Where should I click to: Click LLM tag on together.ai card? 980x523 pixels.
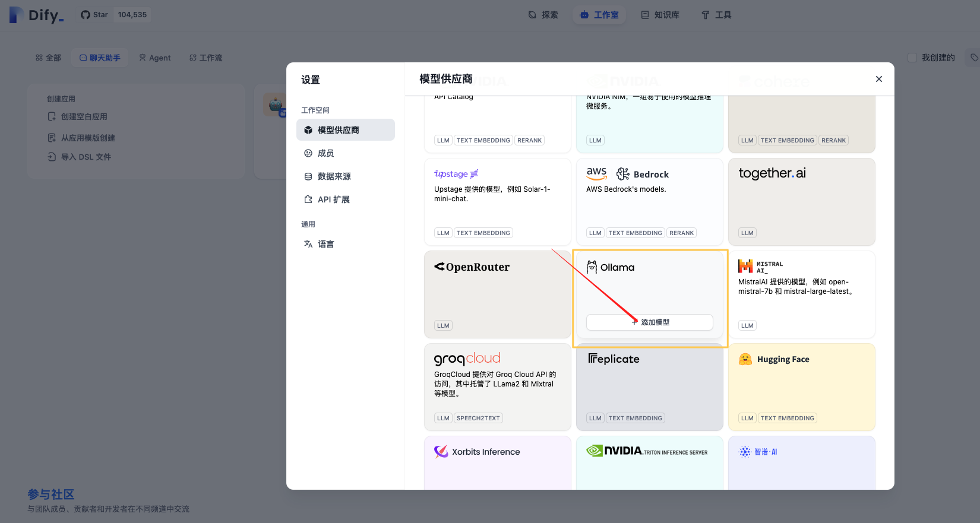[748, 233]
